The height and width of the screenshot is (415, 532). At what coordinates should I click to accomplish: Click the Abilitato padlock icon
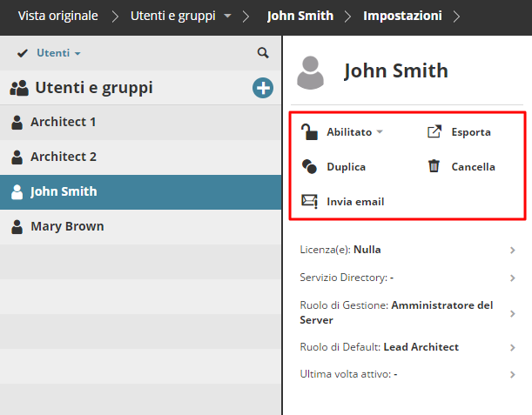tap(309, 132)
